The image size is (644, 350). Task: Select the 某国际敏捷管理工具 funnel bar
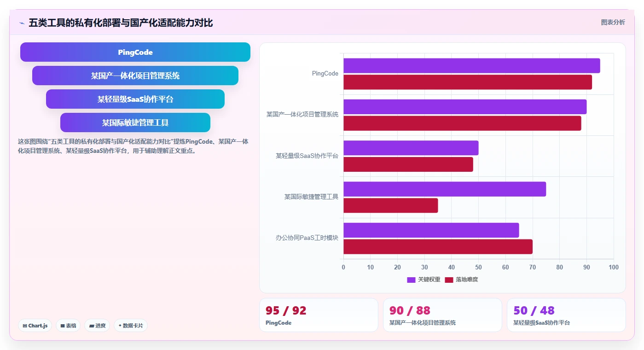[x=135, y=122]
